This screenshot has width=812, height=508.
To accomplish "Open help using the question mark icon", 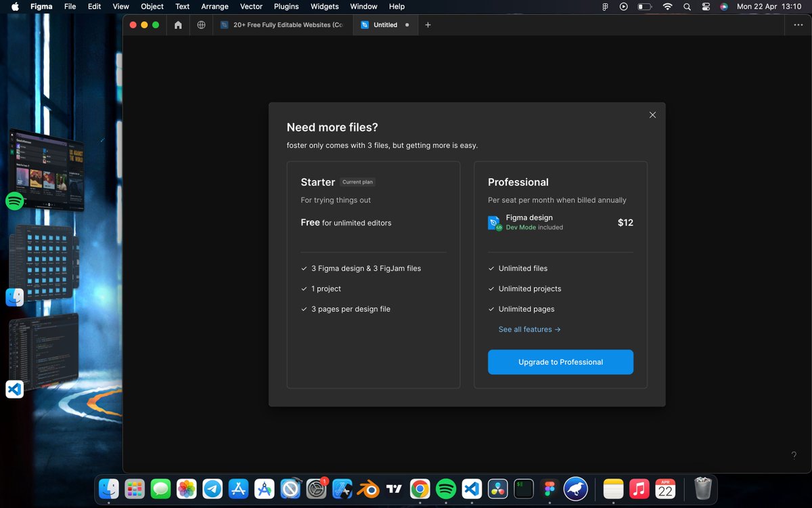I will click(794, 455).
